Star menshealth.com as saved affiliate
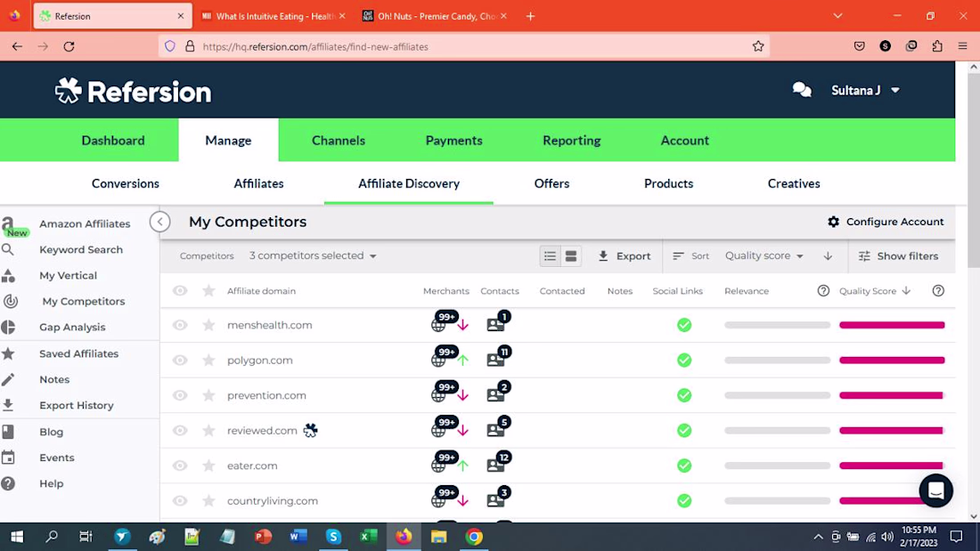980x551 pixels. coord(208,326)
